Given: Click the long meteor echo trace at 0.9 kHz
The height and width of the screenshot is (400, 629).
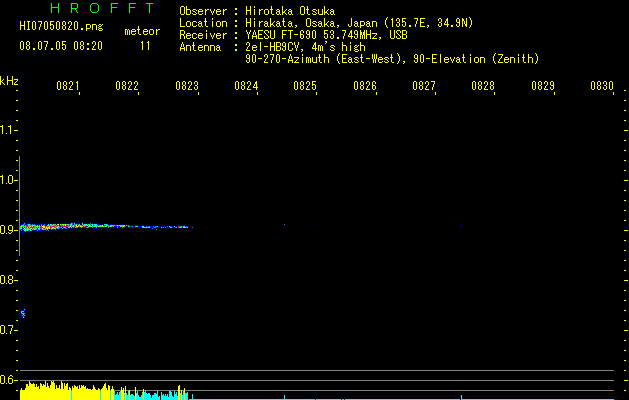Looking at the screenshot, I should point(106,227).
